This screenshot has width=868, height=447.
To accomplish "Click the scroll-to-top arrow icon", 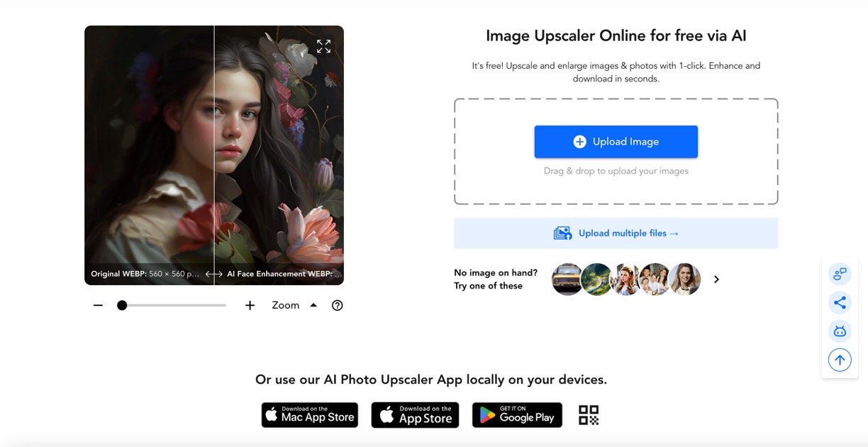I will [x=840, y=359].
